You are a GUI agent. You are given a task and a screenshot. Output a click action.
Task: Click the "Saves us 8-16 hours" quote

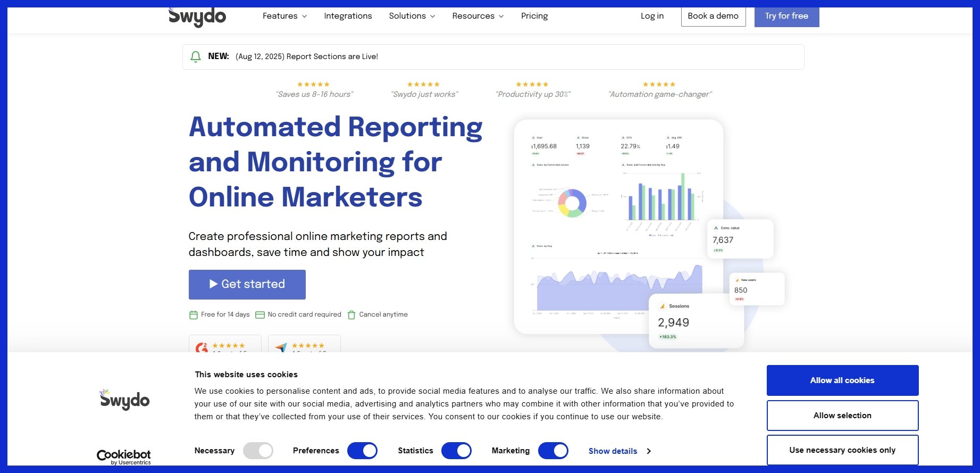314,94
